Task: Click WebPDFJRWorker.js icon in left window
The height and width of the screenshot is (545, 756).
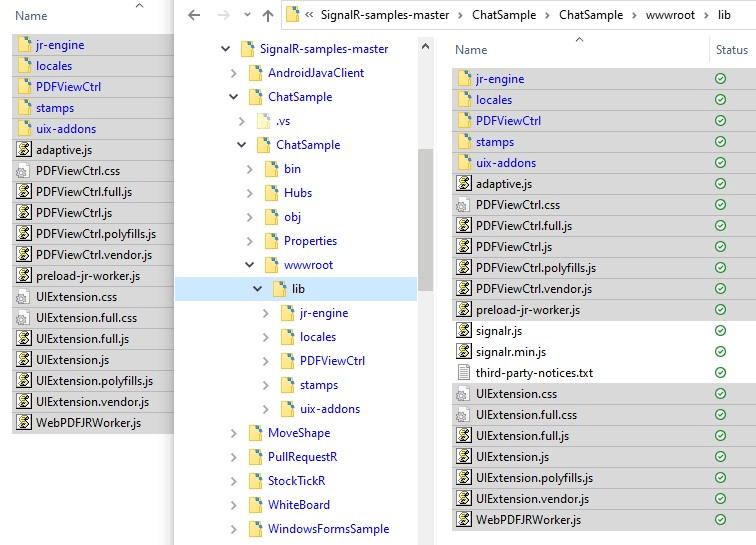Action: [x=24, y=422]
